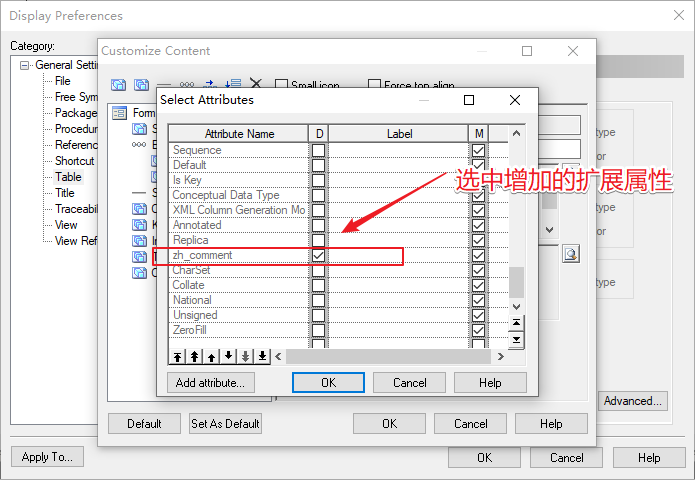This screenshot has width=695, height=480.
Task: Collapse the General Settings tree node
Action: [24, 66]
